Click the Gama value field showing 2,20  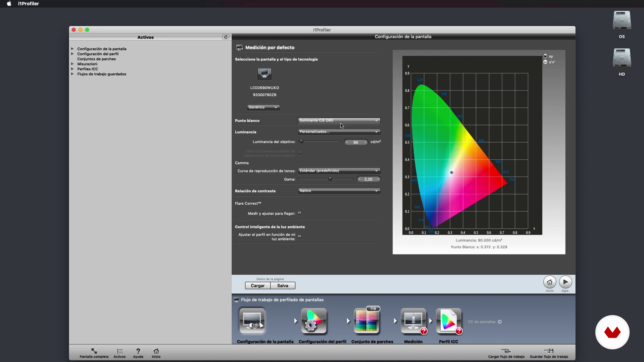(368, 179)
